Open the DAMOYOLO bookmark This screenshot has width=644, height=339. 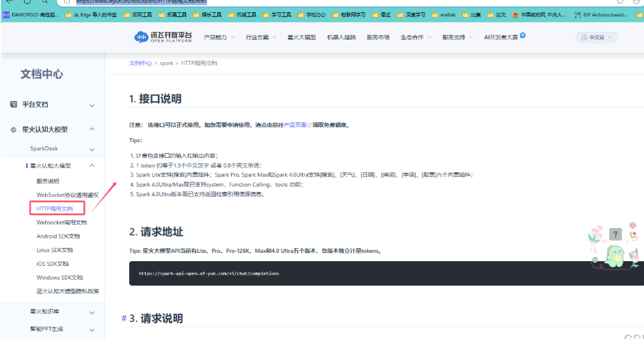point(31,15)
